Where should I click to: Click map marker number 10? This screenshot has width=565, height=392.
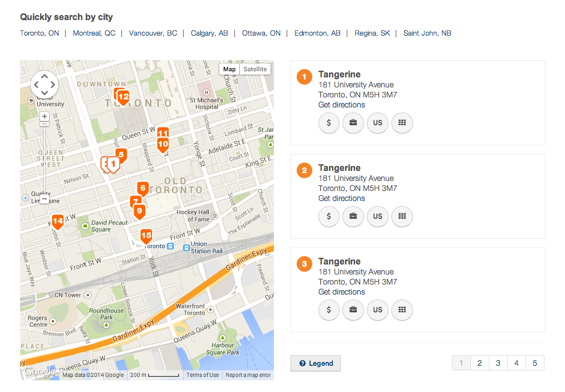coord(163,145)
